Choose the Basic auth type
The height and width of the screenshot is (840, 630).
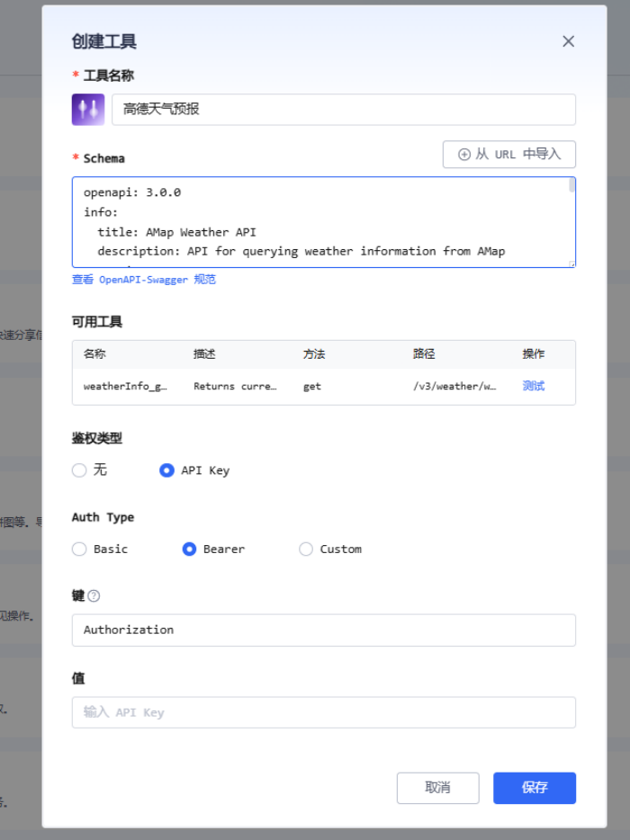pos(79,550)
